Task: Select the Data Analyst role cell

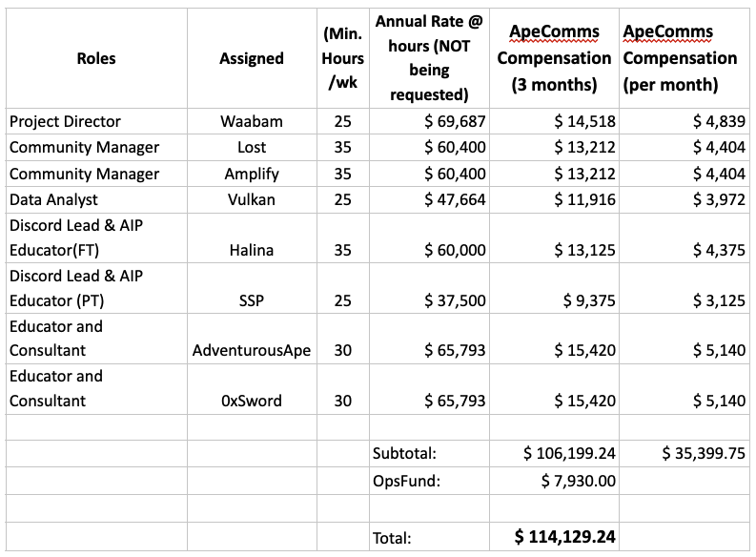Action: point(96,199)
